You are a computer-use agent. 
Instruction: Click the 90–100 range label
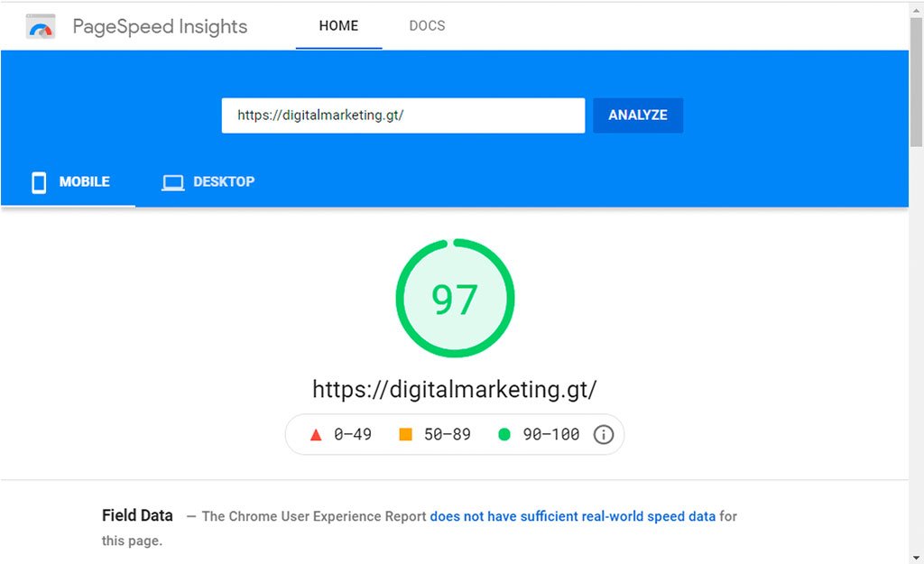(551, 435)
